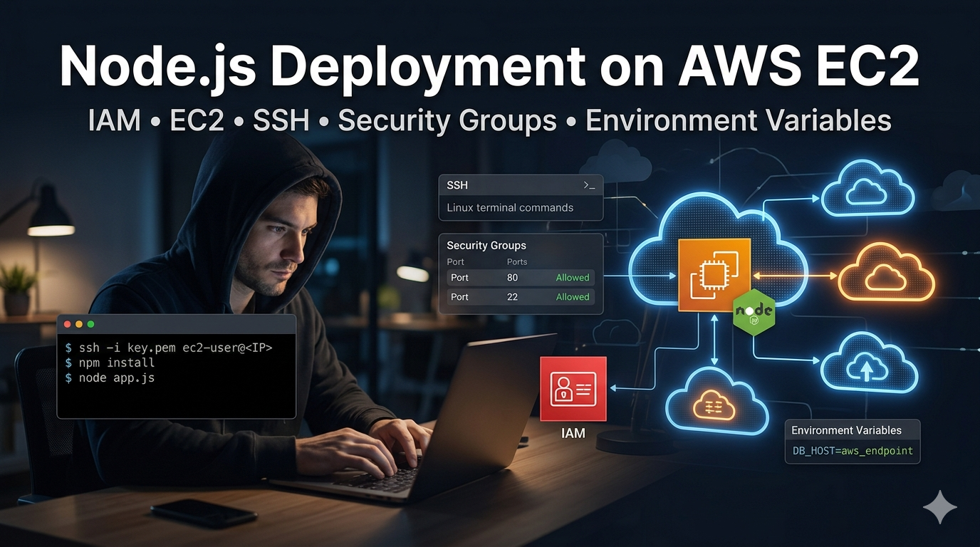Click the "Security Groups" panel title
The width and height of the screenshot is (980, 547).
pyautogui.click(x=486, y=245)
